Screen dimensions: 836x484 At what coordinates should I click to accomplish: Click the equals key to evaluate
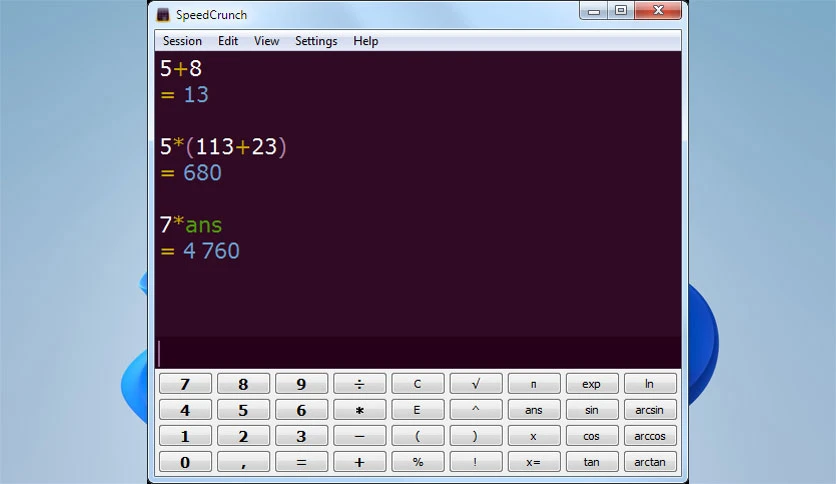click(301, 462)
